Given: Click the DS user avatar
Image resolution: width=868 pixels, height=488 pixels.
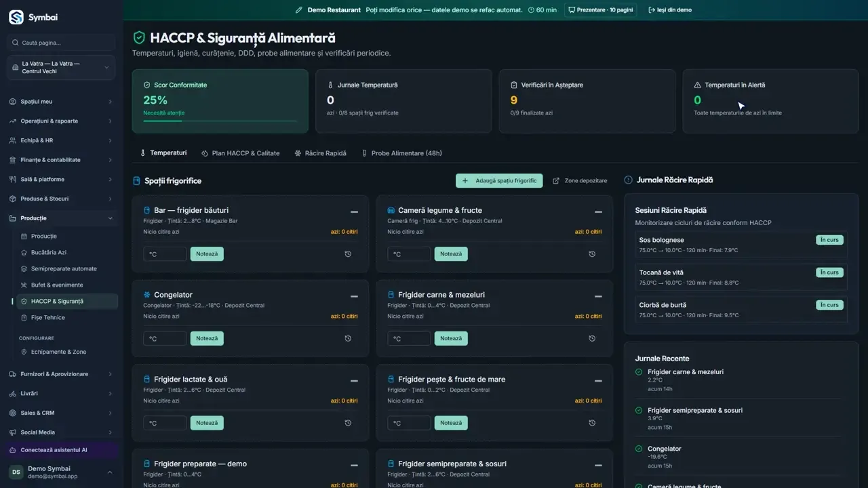Looking at the screenshot, I should 16,472.
